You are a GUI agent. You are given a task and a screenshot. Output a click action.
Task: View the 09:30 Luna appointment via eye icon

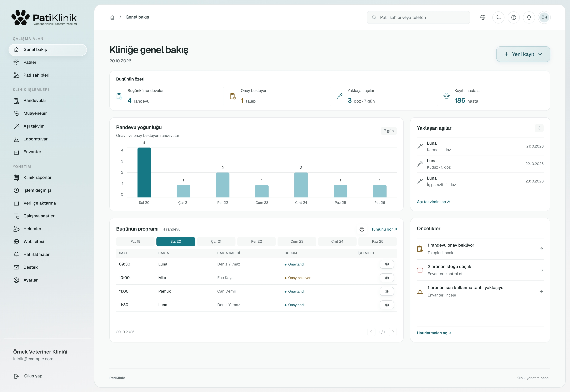pos(387,264)
